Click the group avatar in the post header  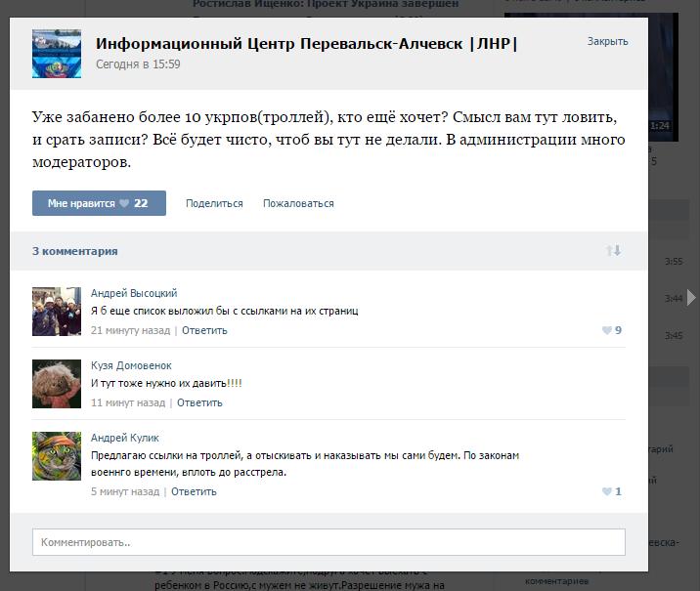57,54
